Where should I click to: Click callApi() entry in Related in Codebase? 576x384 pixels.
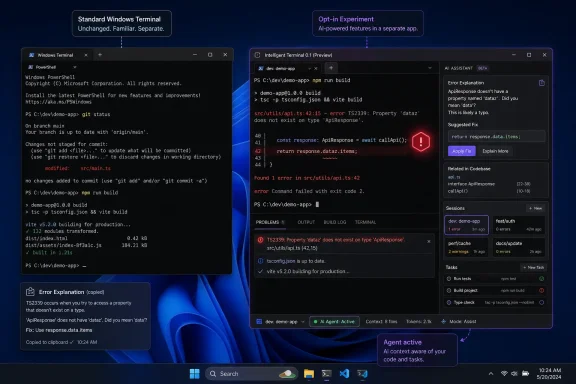[x=458, y=191]
